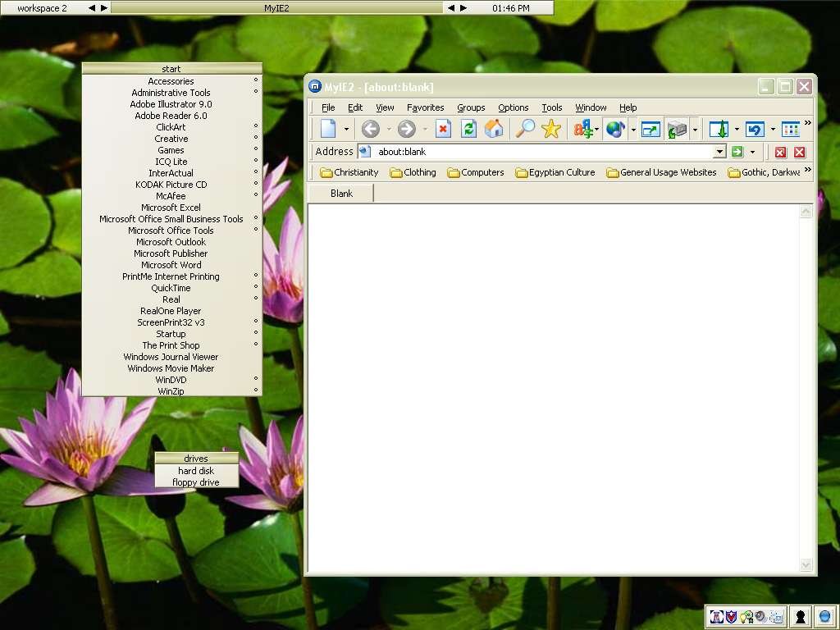Click the grey device with green arrow icon

(677, 130)
